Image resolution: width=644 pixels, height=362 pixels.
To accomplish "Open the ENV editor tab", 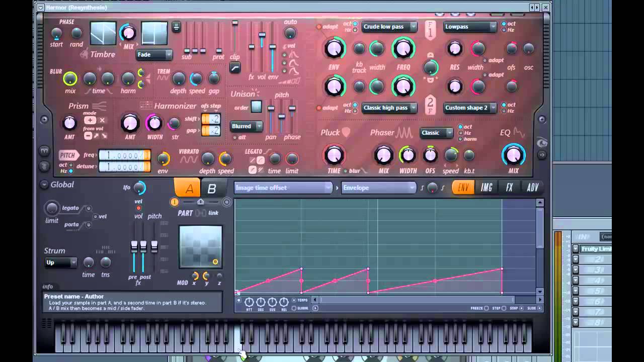I will (x=463, y=188).
